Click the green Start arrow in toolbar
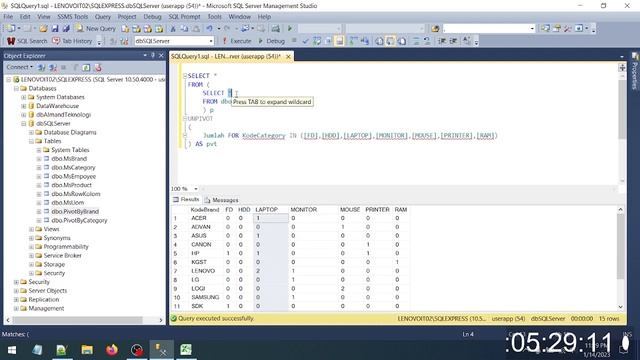 click(290, 29)
